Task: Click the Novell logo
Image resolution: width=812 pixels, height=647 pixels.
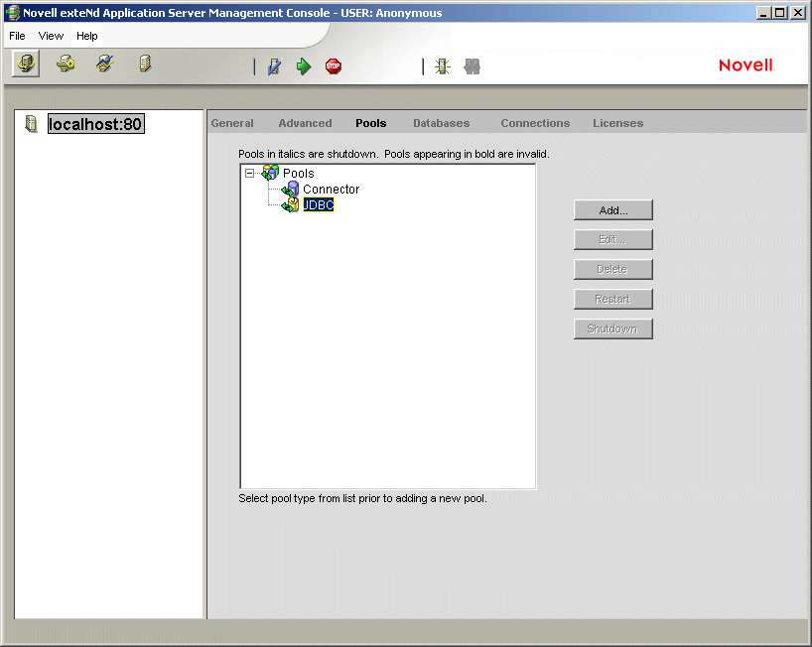Action: pyautogui.click(x=746, y=65)
